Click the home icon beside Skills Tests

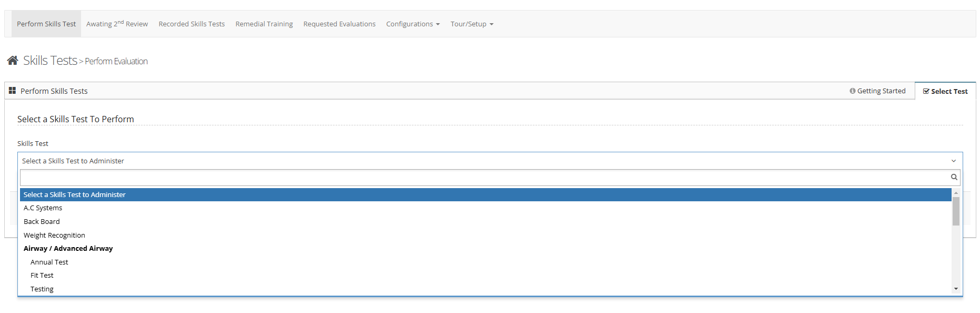pyautogui.click(x=13, y=61)
